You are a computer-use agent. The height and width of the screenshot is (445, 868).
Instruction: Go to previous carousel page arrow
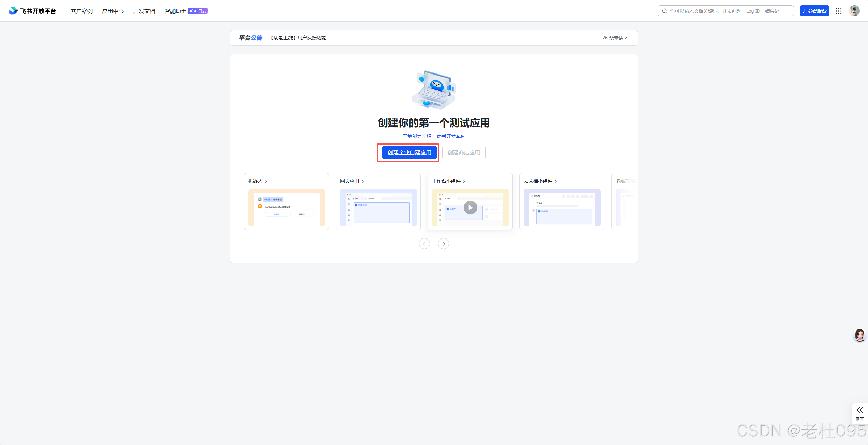click(x=424, y=244)
